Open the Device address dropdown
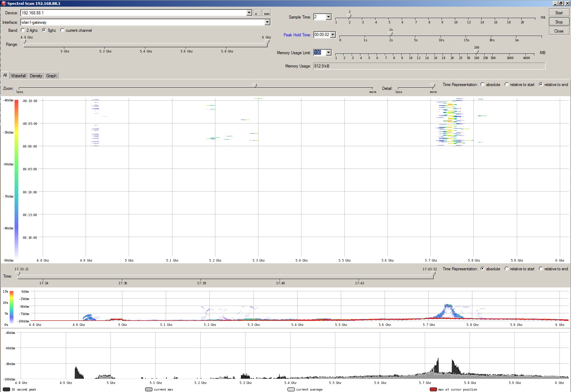Screen dimensions: 571x392 pos(249,13)
